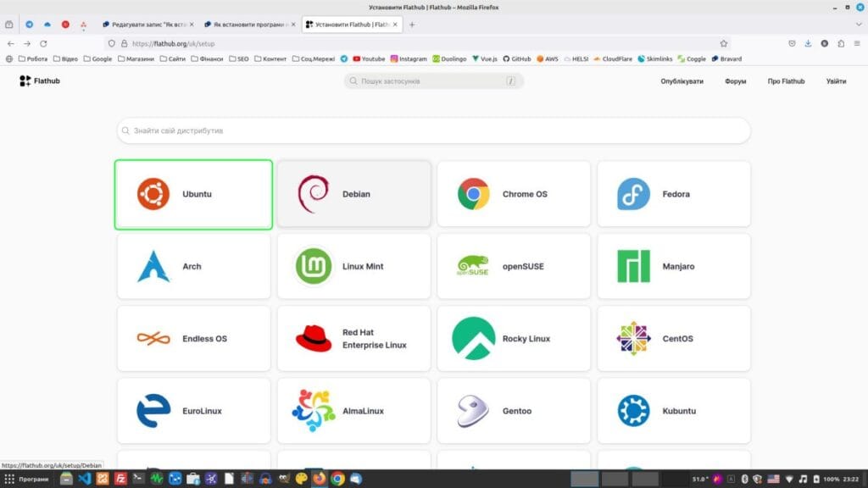Switch to the 'Як встановити програми' tab
Viewport: 868px width, 488px height.
click(249, 25)
